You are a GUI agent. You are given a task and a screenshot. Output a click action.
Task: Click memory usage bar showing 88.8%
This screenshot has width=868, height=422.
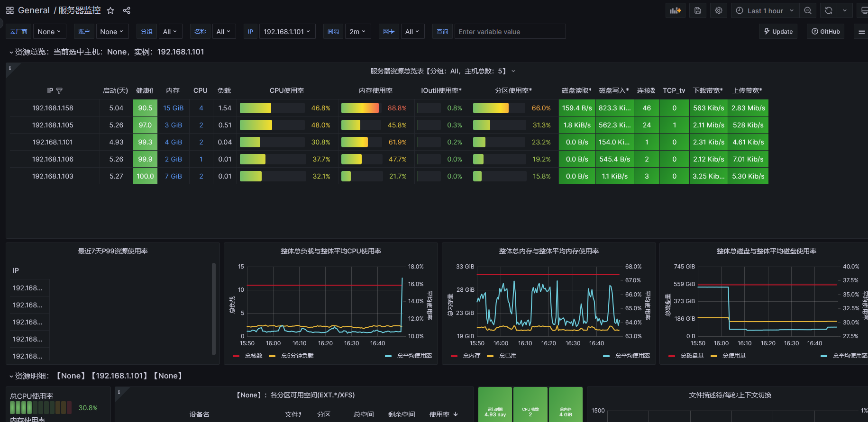pyautogui.click(x=361, y=108)
